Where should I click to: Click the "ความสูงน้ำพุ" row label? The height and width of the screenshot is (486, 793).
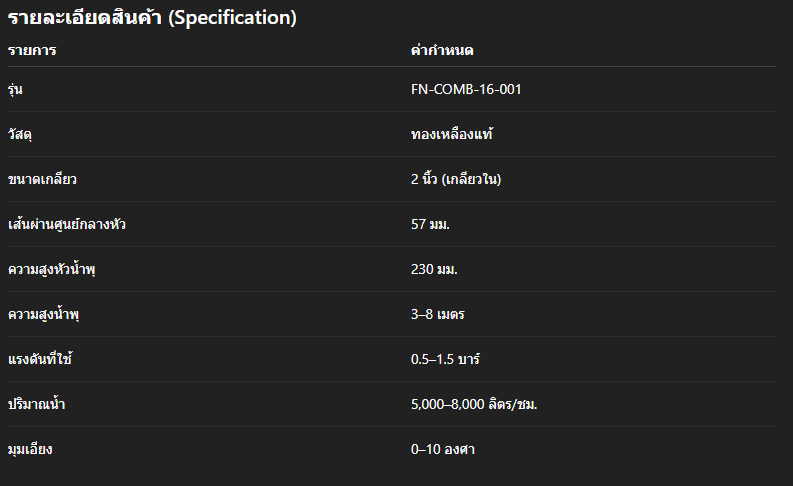point(43,315)
